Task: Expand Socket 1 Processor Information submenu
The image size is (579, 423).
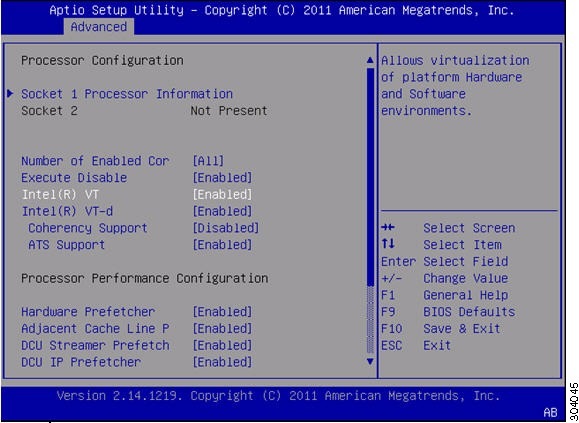Action: click(x=127, y=94)
